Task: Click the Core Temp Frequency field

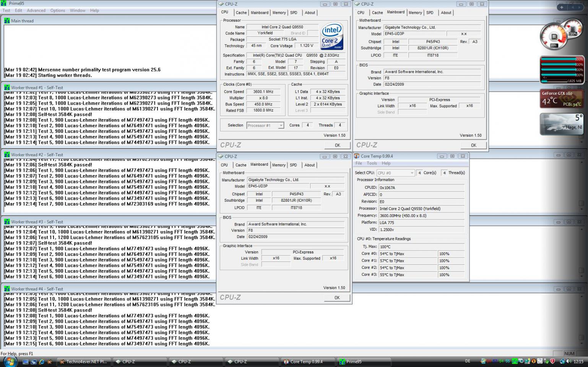Action: point(421,216)
